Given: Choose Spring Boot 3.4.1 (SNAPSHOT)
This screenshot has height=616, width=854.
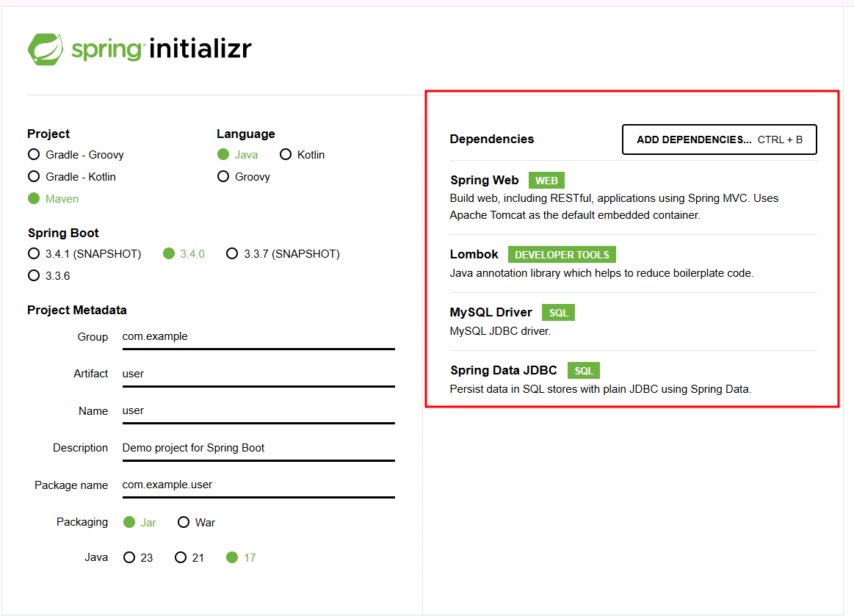Looking at the screenshot, I should coord(84,254).
